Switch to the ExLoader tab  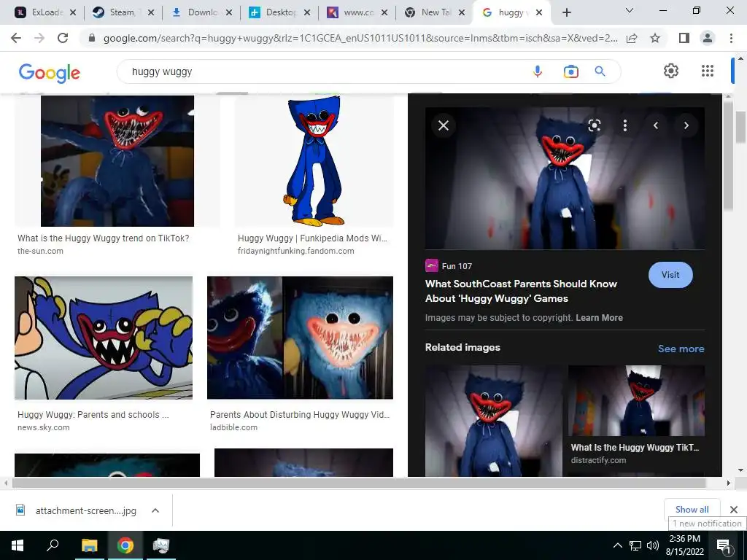pyautogui.click(x=39, y=12)
